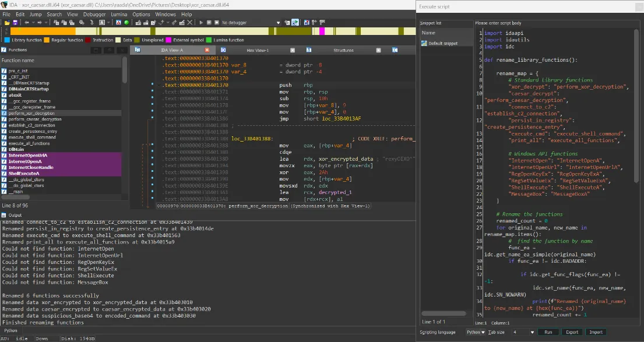Click the highlighted refresh icon right of the debugger dropdown
This screenshot has width=644, height=342.
[295, 23]
